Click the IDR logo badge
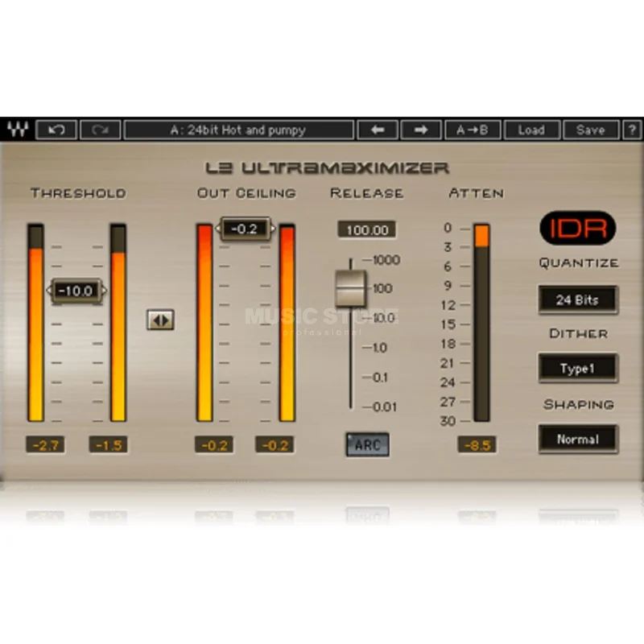The height and width of the screenshot is (644, 644). tap(577, 228)
